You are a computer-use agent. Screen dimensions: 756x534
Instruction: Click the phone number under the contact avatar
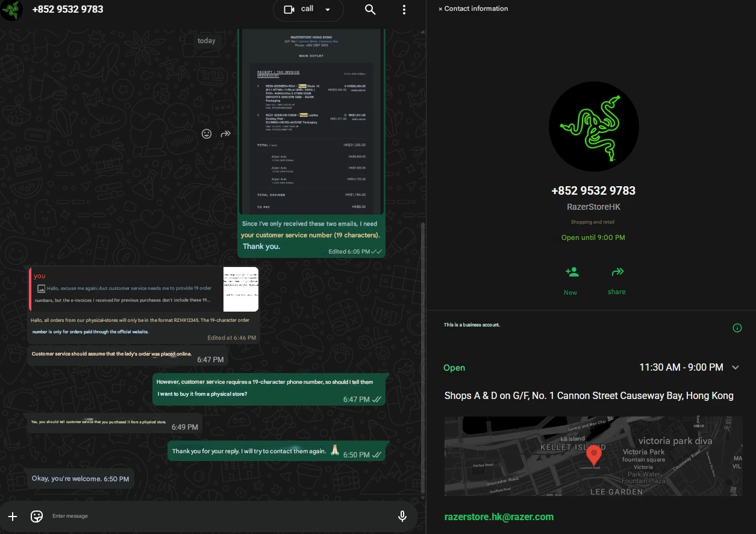point(593,190)
